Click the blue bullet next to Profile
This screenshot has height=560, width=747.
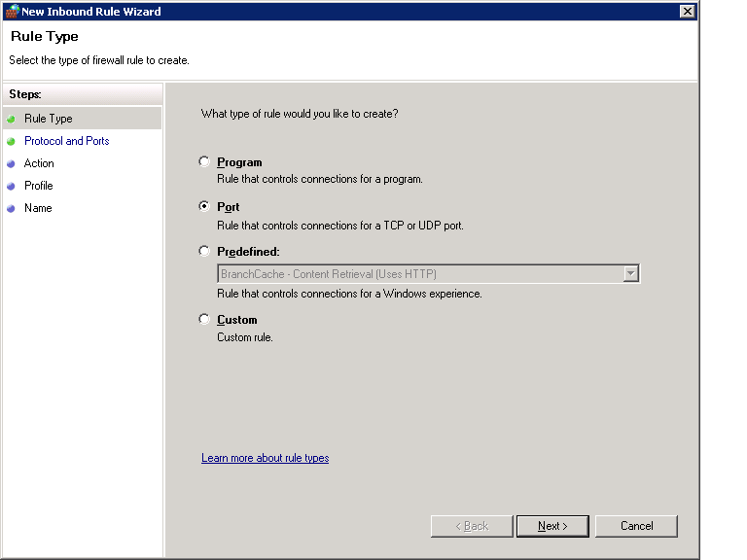point(11,187)
